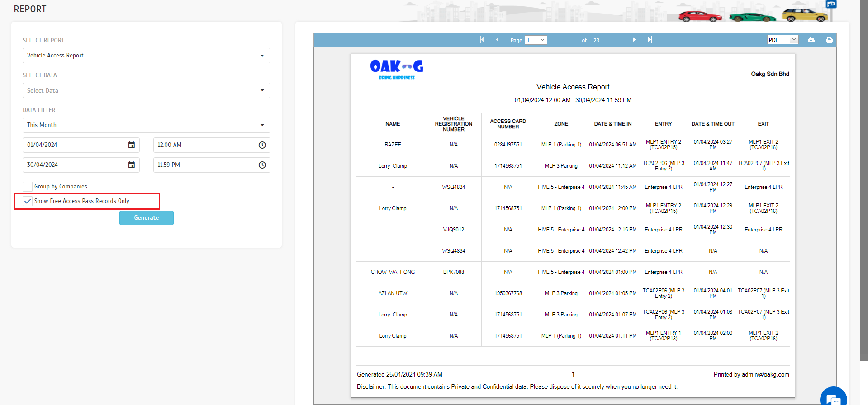Print the report using printer icon
The image size is (868, 405).
(830, 40)
